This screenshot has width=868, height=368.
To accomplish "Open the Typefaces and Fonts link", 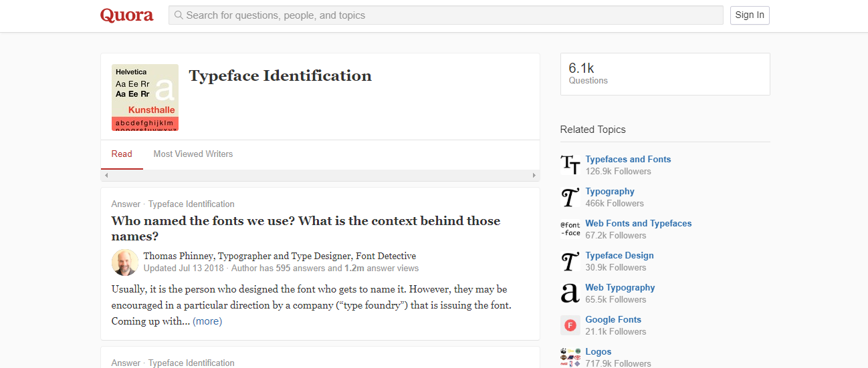I will [x=628, y=159].
